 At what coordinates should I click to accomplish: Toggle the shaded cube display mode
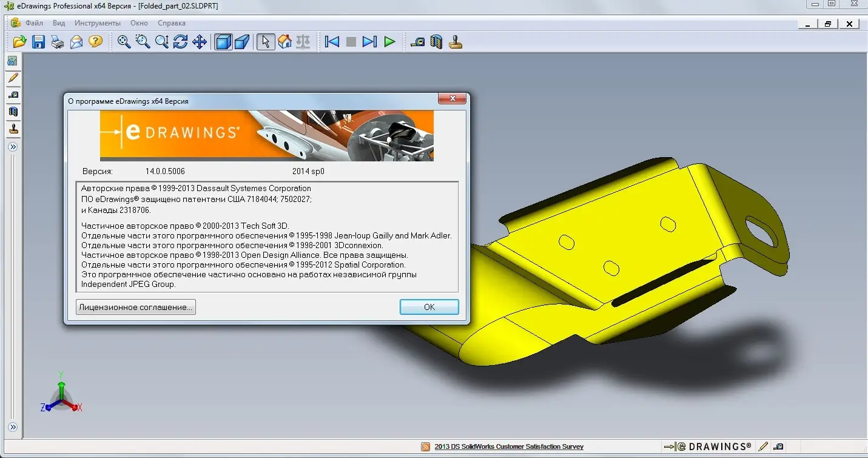coord(224,42)
